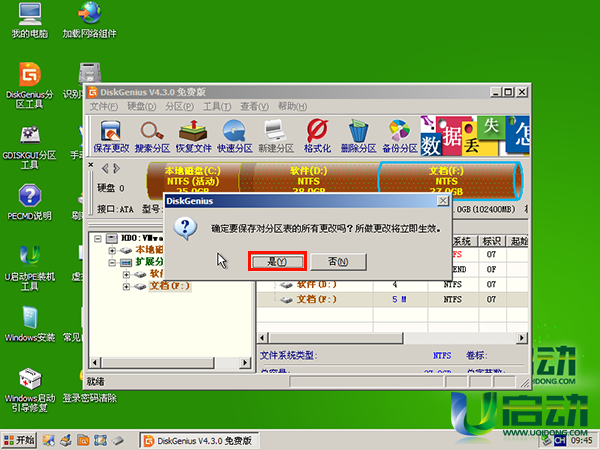The image size is (600, 450).
Task: Select the 软件(D:) partition bar
Action: coord(308,181)
